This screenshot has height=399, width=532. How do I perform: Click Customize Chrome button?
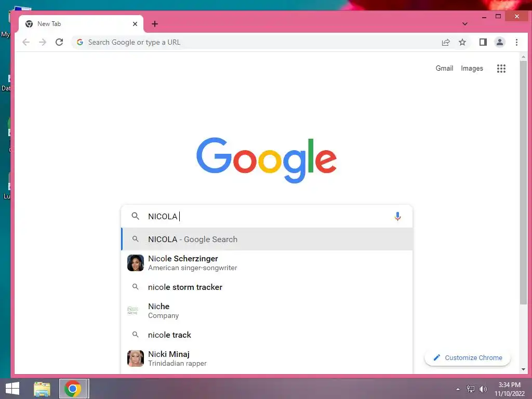tap(468, 357)
